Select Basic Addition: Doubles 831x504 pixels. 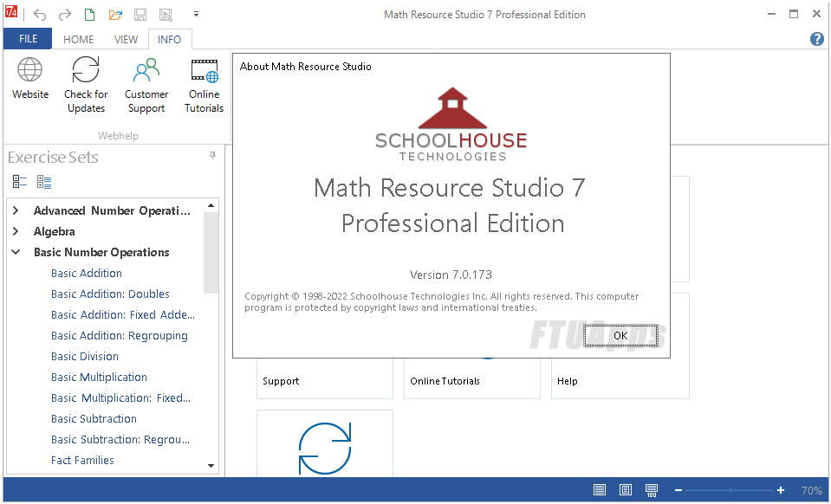[110, 294]
